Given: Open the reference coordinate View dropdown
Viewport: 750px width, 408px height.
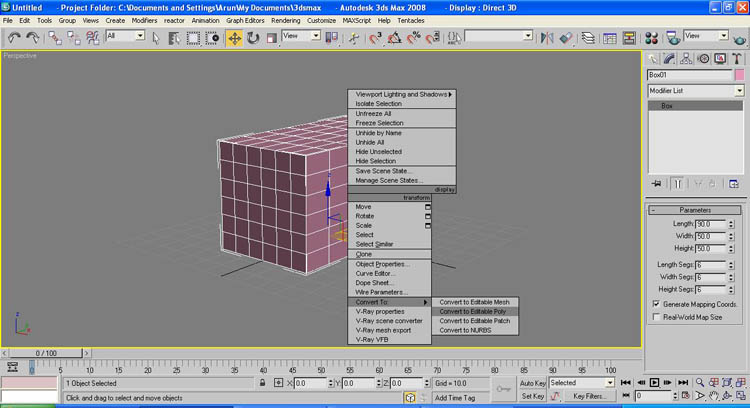Looking at the screenshot, I should 301,36.
